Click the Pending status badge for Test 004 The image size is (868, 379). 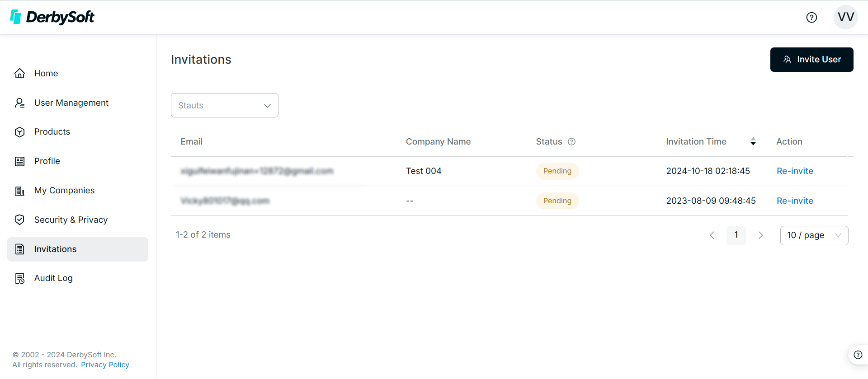[557, 171]
